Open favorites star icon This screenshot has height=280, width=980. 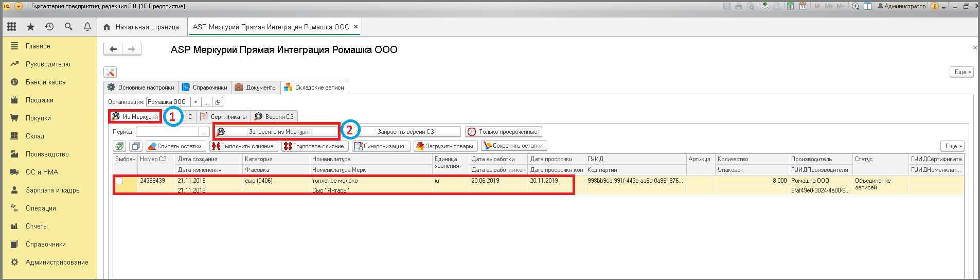(x=30, y=27)
